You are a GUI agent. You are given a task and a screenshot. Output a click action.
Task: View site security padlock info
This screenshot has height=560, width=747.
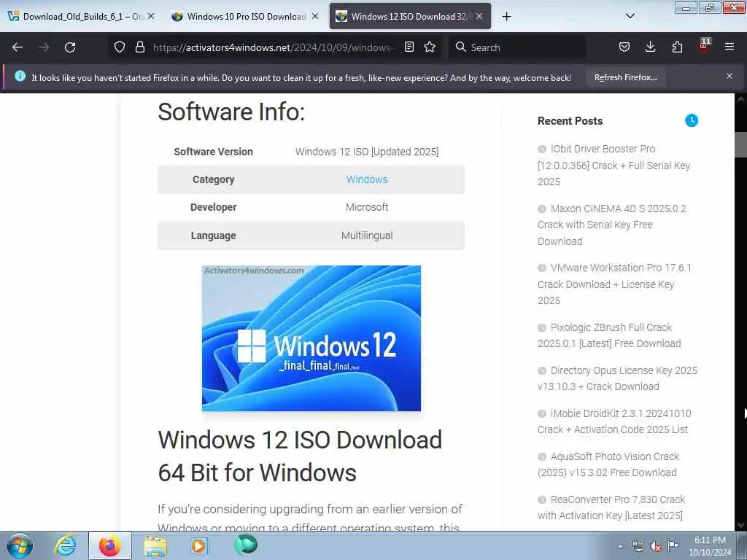pyautogui.click(x=139, y=47)
